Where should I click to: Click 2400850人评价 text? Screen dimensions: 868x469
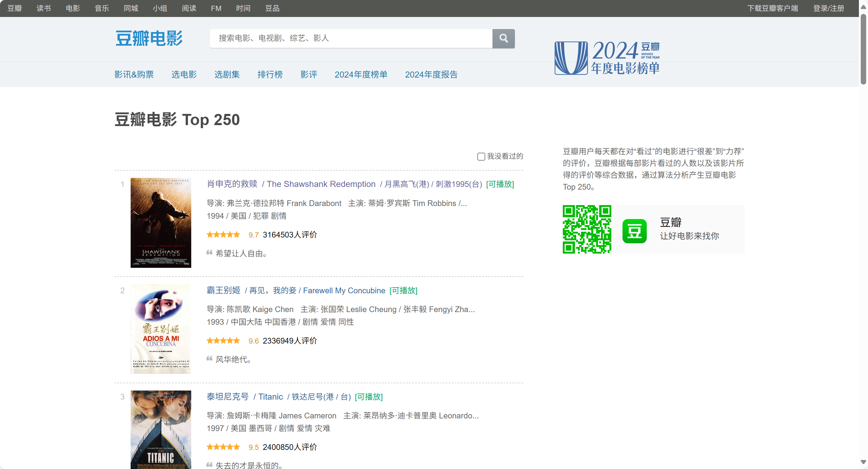click(x=290, y=447)
